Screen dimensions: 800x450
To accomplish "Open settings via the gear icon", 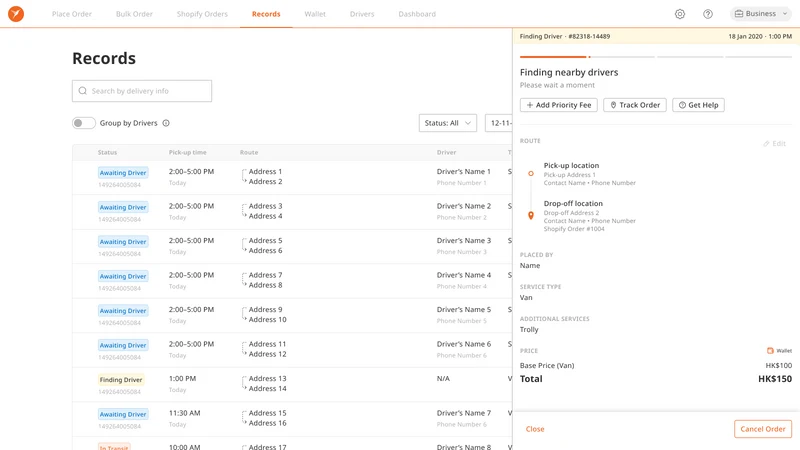I will point(680,14).
